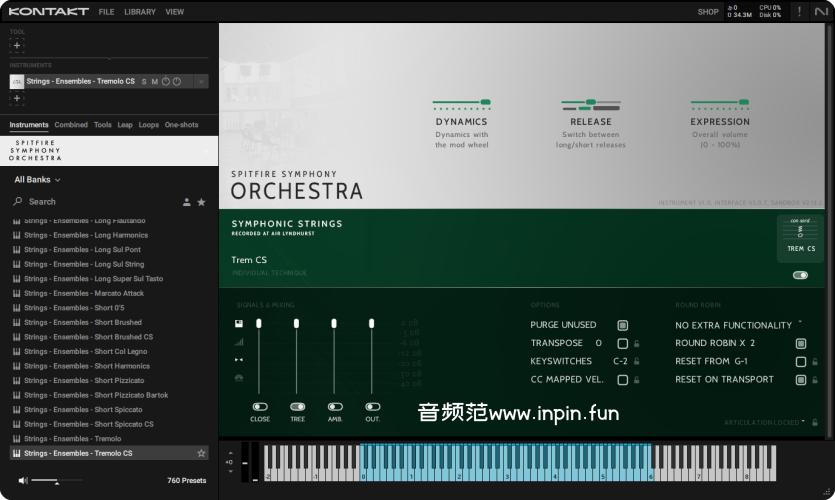835x500 pixels.
Task: Click the RELEASE slider control
Action: pyautogui.click(x=591, y=104)
